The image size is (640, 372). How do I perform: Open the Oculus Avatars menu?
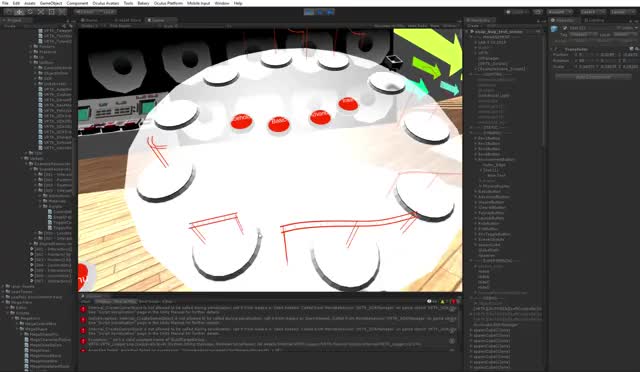(x=106, y=3)
